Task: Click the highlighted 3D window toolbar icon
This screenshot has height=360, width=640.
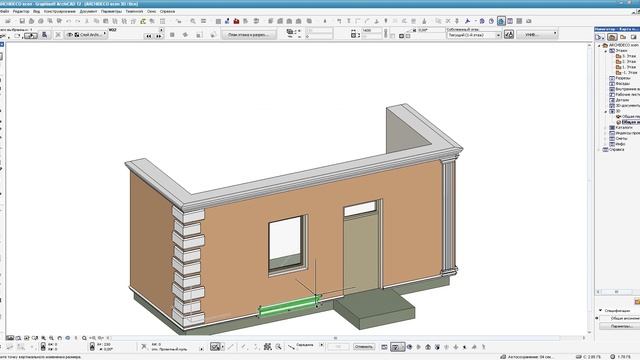Action: [x=501, y=21]
